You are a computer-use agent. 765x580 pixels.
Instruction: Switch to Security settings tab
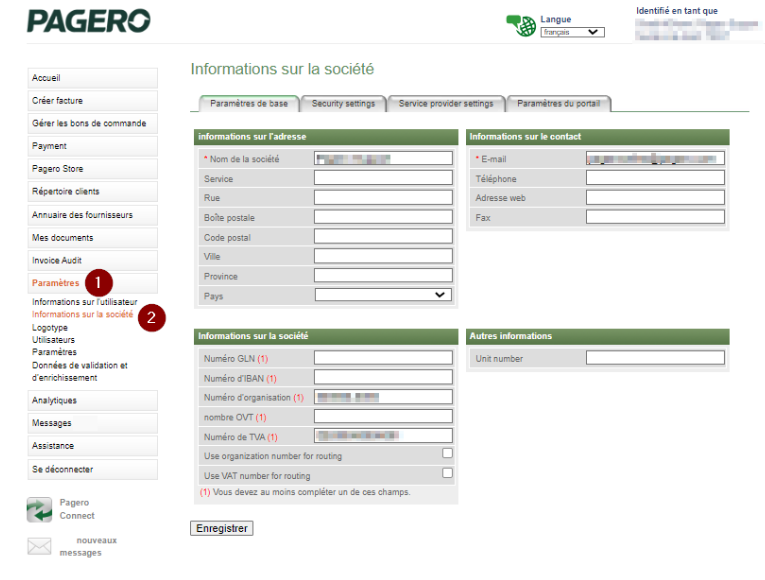(343, 104)
